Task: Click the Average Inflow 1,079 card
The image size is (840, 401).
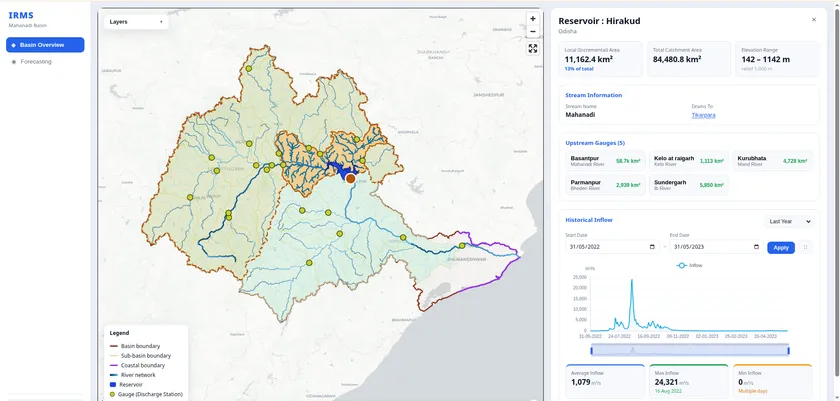Action: point(605,381)
